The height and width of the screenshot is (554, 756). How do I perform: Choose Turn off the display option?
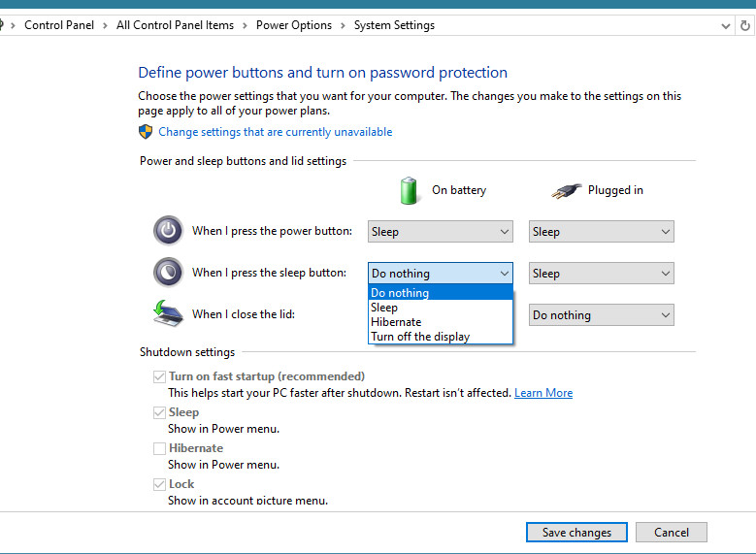(420, 337)
